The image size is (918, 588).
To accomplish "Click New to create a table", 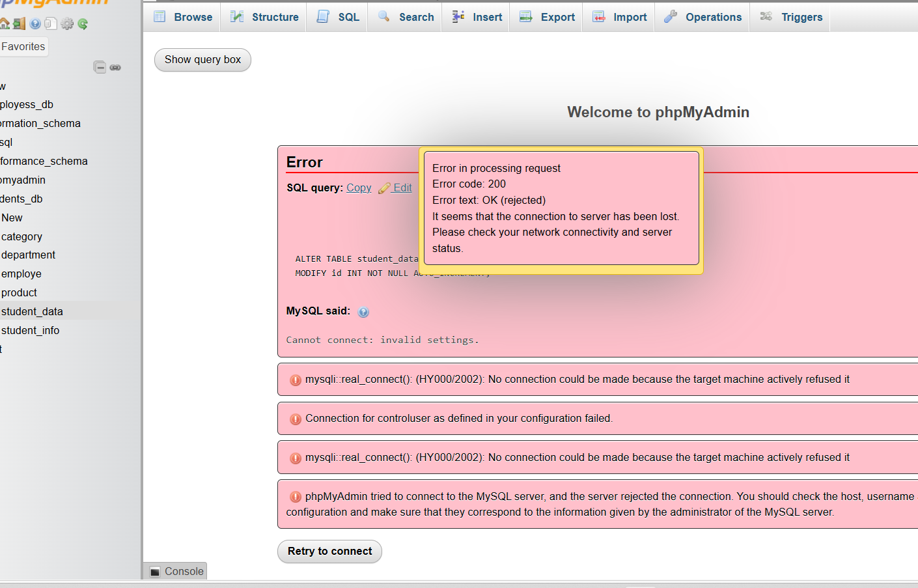I will [x=12, y=217].
